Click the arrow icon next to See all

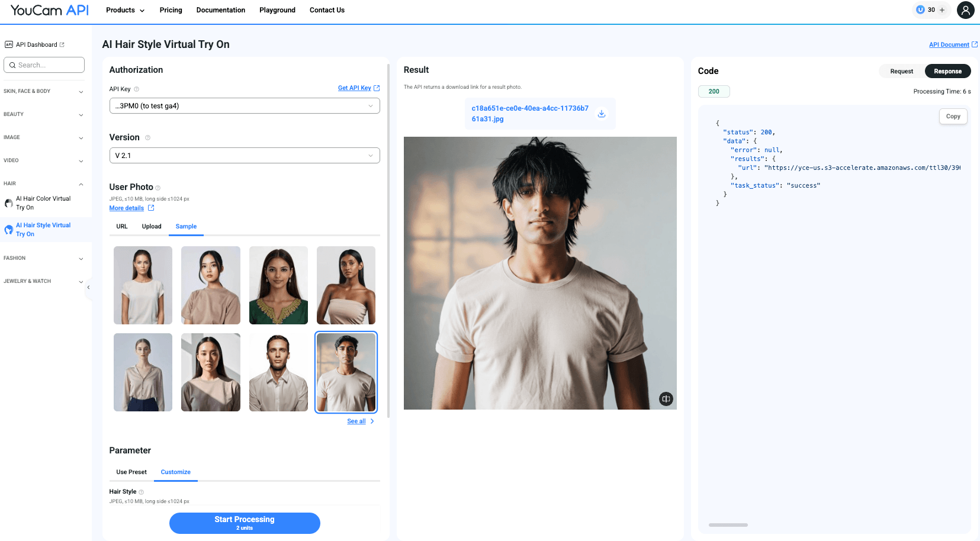[372, 421]
